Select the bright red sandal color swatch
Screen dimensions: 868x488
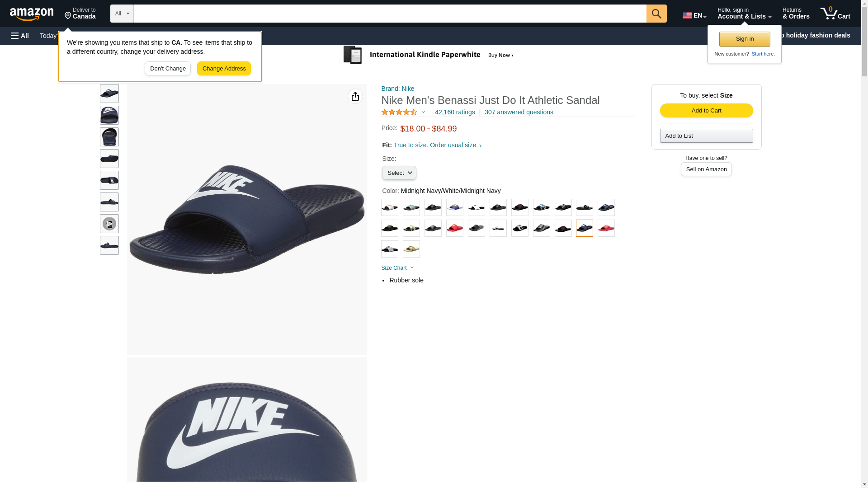click(455, 228)
